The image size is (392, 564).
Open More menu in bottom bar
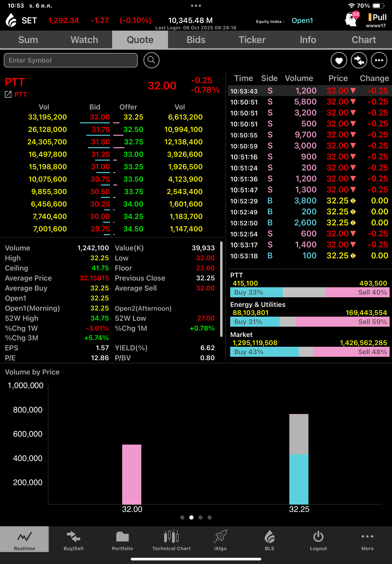click(x=367, y=539)
